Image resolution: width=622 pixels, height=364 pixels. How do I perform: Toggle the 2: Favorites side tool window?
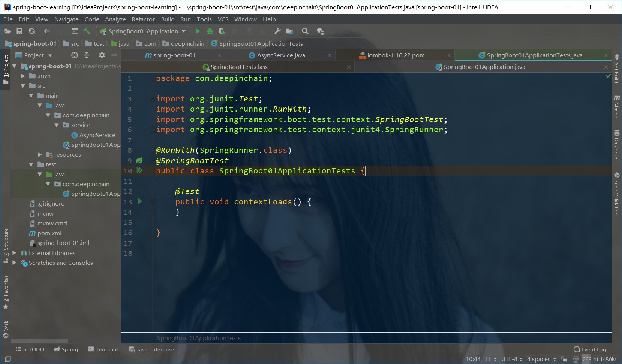(x=6, y=293)
